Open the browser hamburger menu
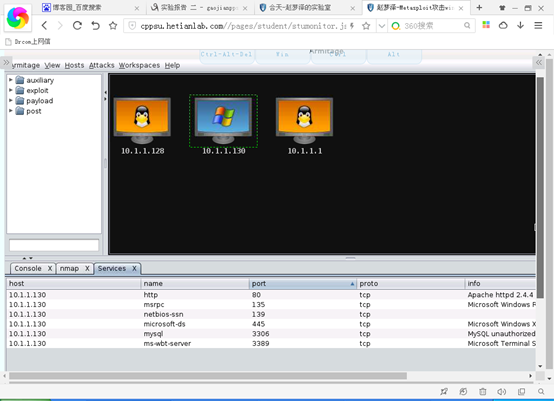The width and height of the screenshot is (554, 401). click(538, 25)
